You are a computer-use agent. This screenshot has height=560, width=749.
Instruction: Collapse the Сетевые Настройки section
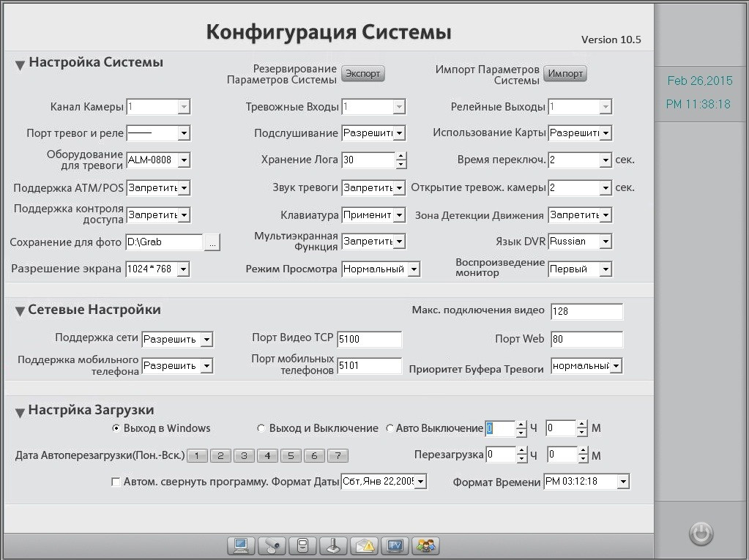[x=20, y=311]
